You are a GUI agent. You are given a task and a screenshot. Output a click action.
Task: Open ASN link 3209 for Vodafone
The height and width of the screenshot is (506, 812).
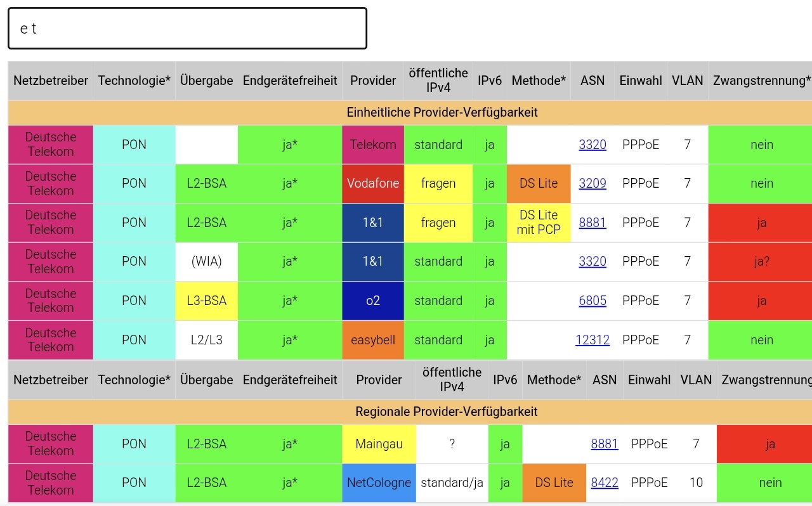point(593,183)
